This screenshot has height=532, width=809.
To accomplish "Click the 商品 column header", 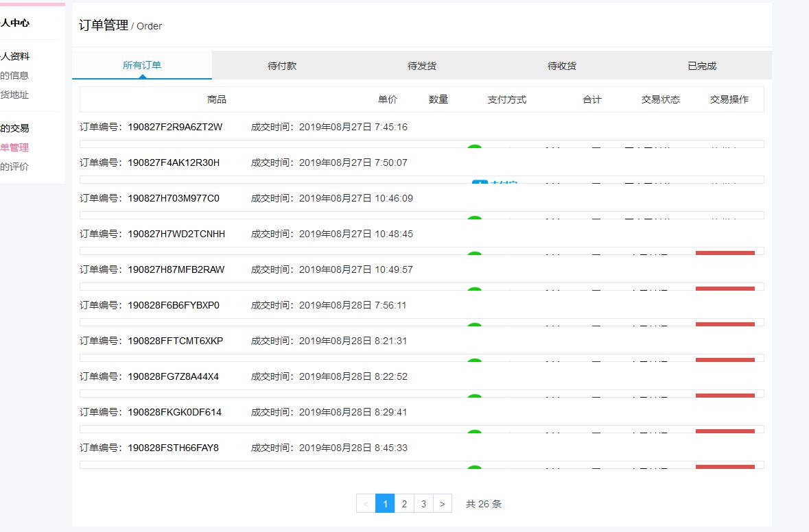I will tap(217, 99).
